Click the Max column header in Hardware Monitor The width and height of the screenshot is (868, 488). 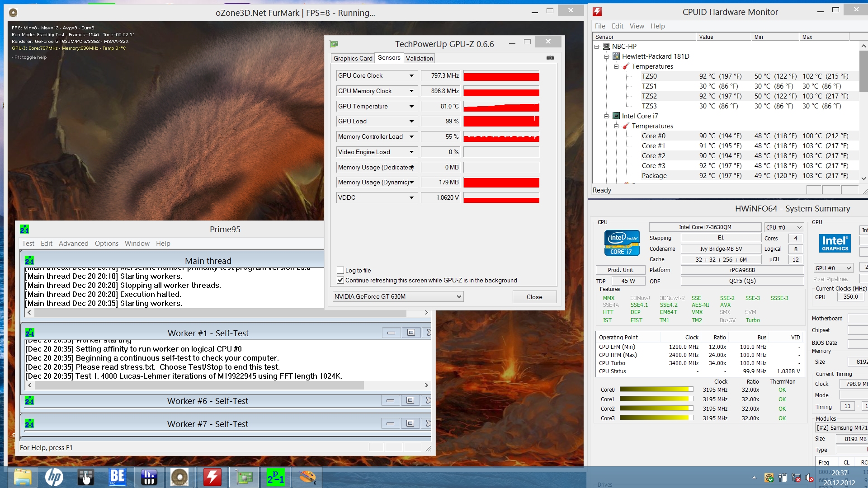(824, 37)
